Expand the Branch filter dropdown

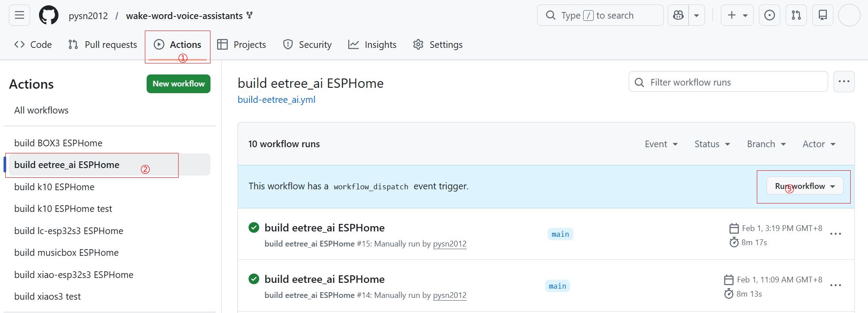(x=766, y=144)
